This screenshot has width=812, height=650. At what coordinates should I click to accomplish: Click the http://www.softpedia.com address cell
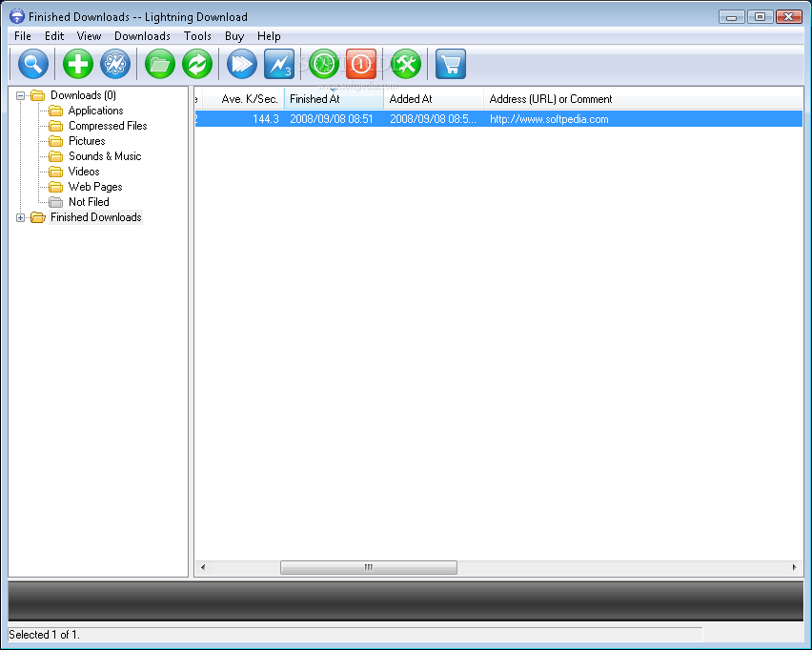coord(549,119)
